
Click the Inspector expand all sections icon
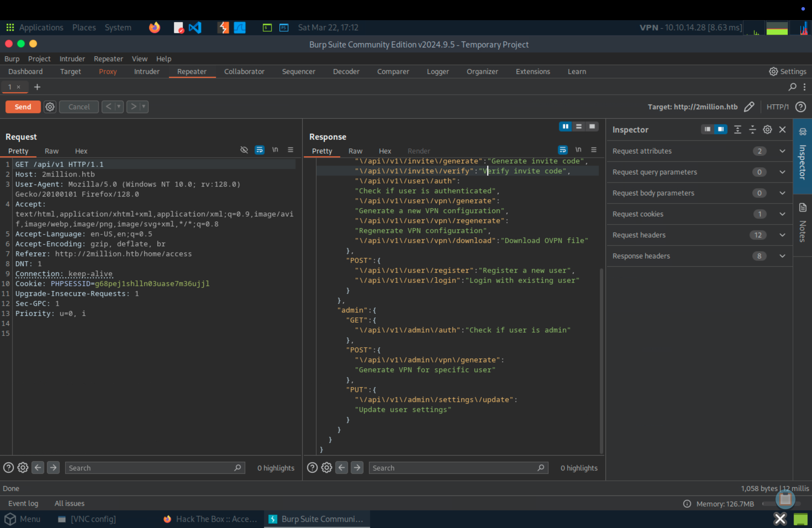738,130
